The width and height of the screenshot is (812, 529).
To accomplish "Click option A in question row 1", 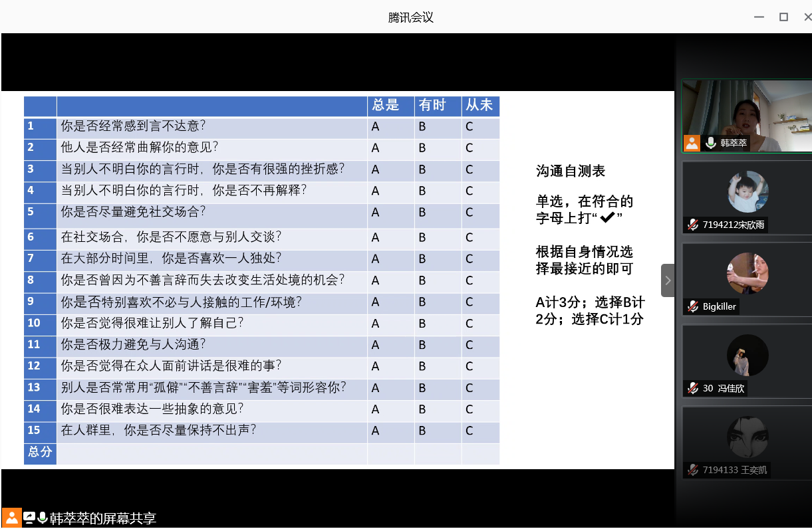I will [375, 127].
